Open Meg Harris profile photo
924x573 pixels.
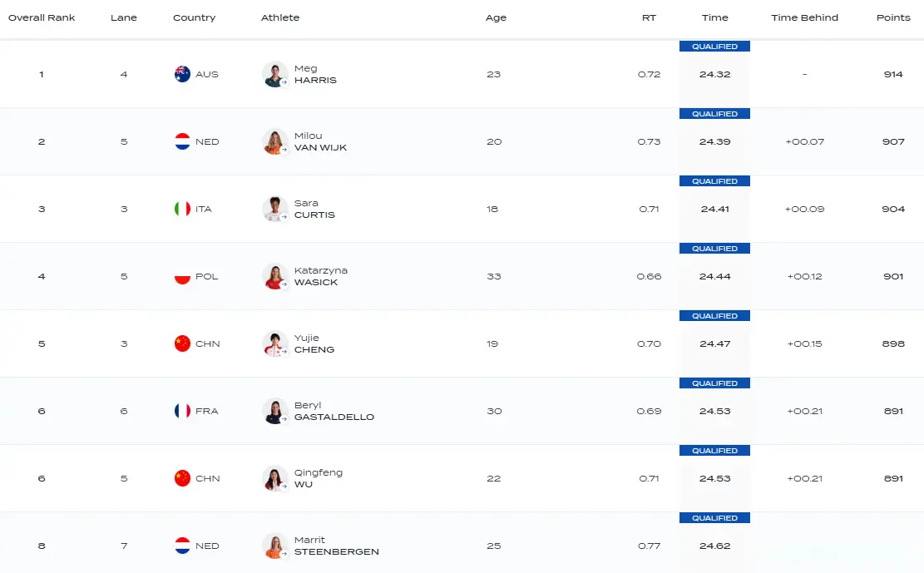coord(274,74)
